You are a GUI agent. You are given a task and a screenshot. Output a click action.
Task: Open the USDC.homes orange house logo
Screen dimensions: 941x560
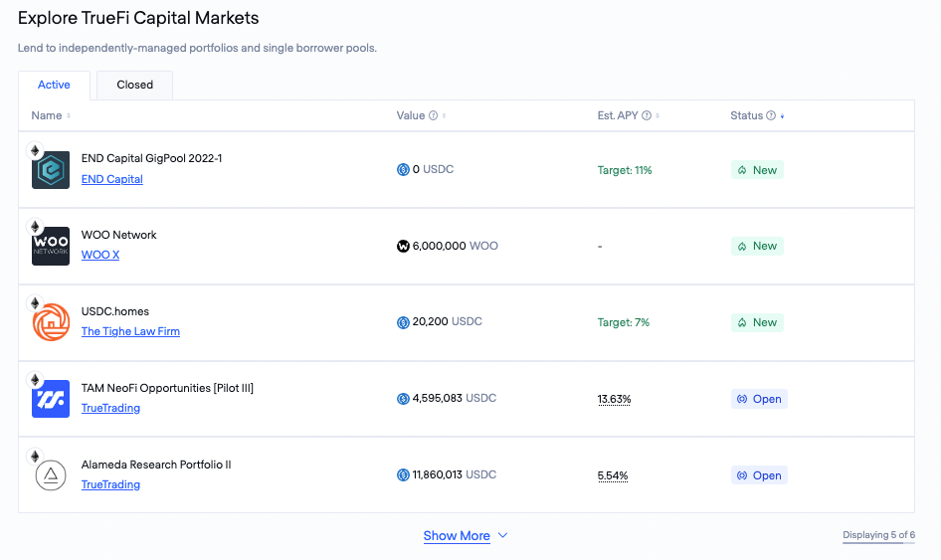click(x=51, y=322)
